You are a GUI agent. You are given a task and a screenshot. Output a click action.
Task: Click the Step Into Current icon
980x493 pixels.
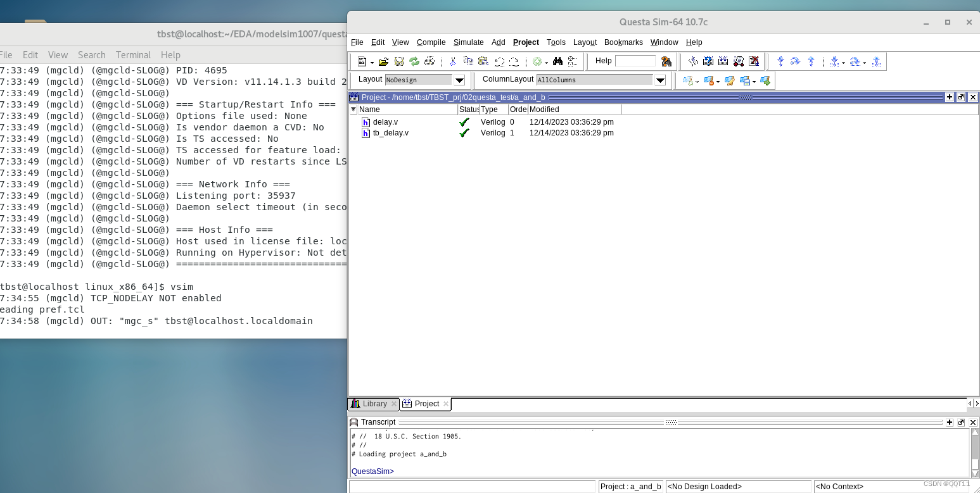click(x=834, y=61)
